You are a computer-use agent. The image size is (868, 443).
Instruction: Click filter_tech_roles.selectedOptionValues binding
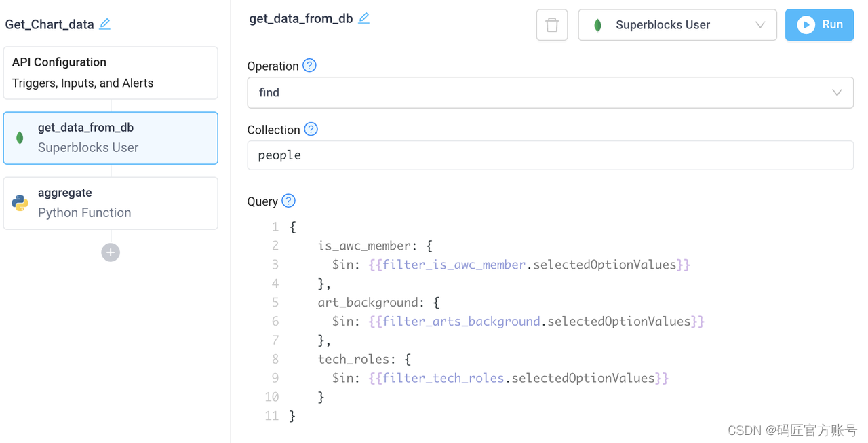519,378
